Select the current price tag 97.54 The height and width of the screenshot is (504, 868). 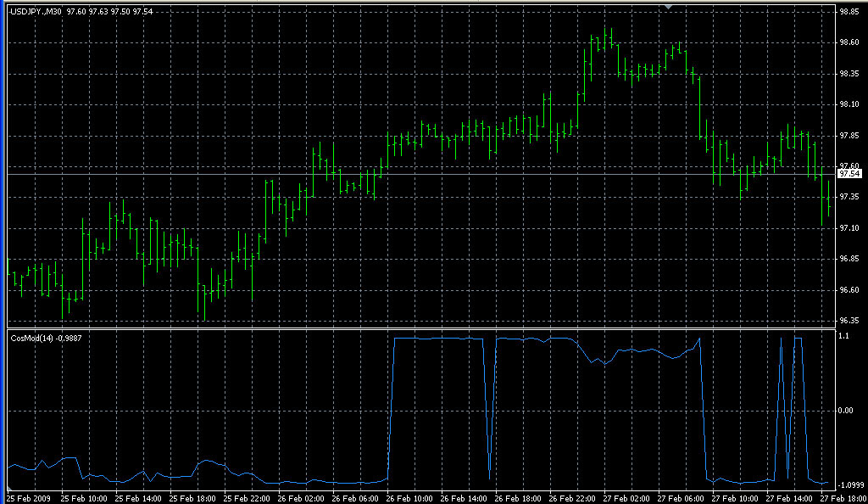pyautogui.click(x=849, y=174)
